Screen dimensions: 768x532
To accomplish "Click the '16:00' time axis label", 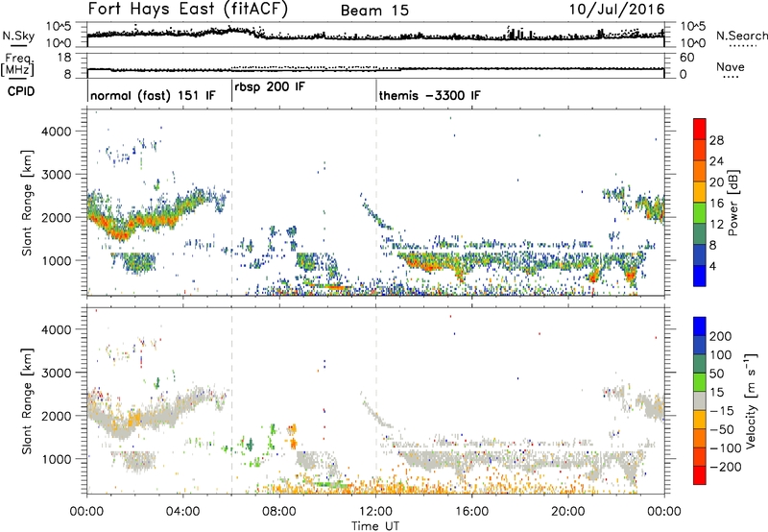I will 471,512.
